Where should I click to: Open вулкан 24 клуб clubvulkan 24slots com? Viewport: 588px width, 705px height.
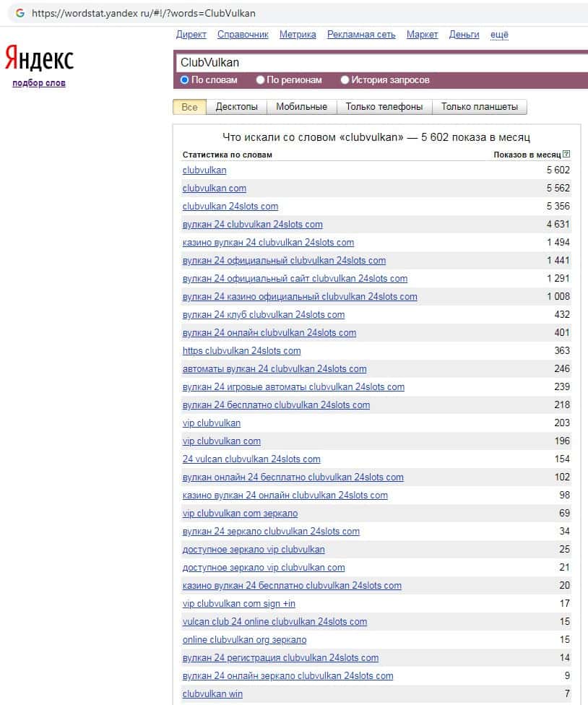click(x=264, y=315)
